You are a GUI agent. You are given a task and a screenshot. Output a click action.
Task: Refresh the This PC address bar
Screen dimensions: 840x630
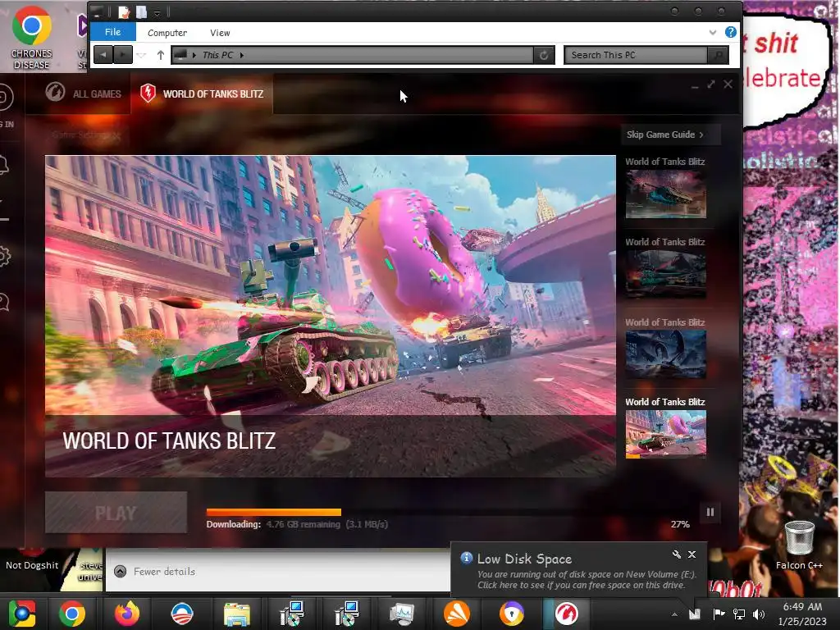[x=544, y=55]
